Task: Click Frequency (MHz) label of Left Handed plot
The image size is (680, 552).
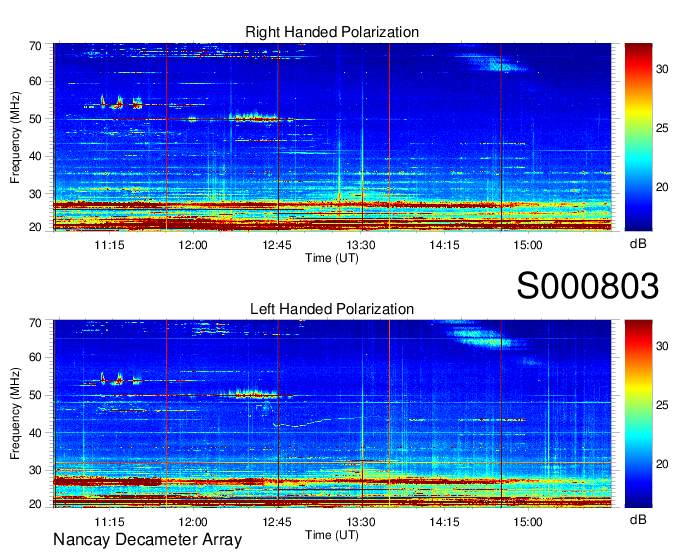Action: click(x=15, y=414)
